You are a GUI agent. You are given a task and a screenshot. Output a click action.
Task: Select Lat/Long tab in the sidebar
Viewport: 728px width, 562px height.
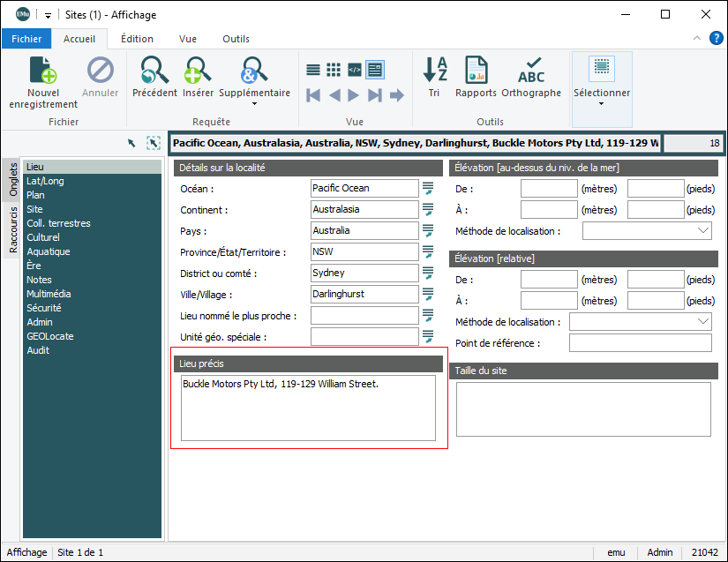point(45,181)
